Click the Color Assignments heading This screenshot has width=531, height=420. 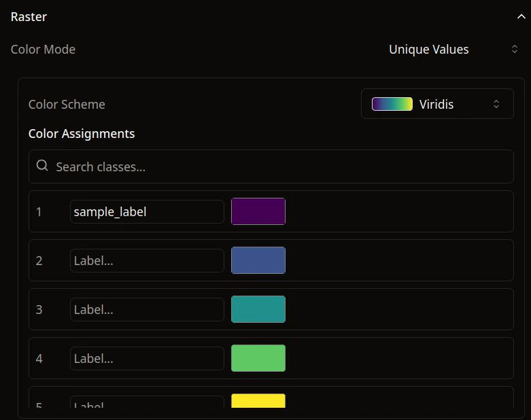coord(82,134)
